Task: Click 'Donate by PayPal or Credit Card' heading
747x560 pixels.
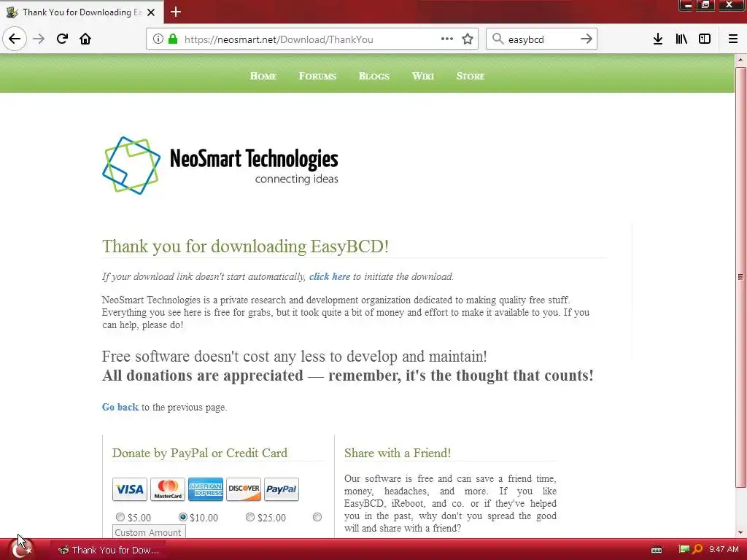Action: tap(200, 453)
